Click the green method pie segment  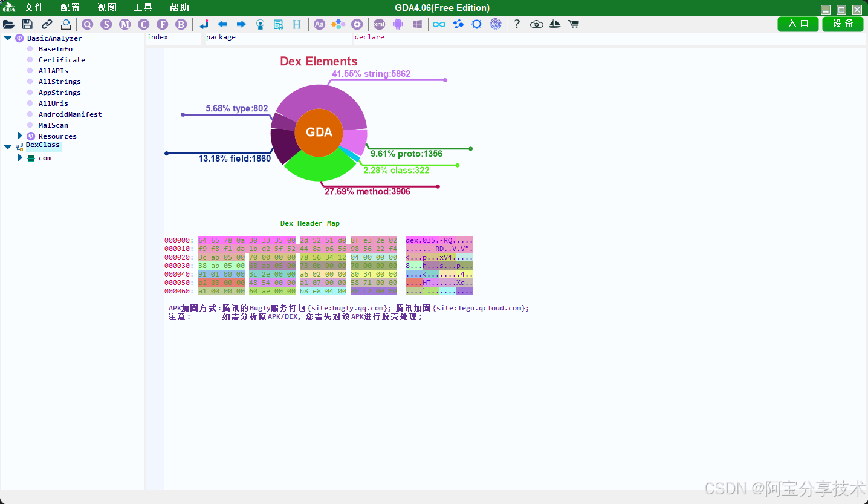click(320, 166)
